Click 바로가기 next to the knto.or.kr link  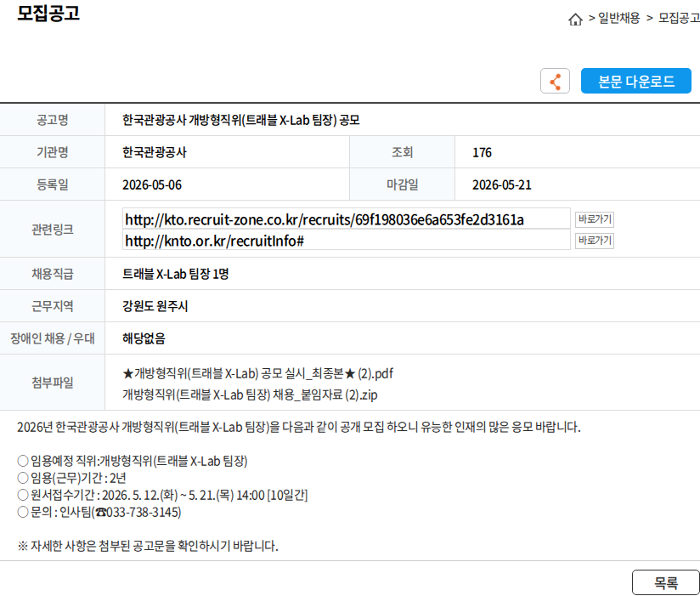(x=594, y=241)
